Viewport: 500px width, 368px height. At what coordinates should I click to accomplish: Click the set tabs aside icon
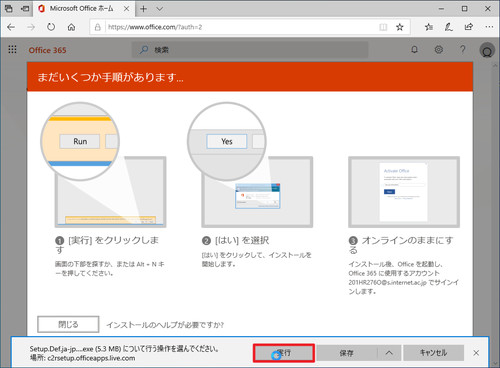(x=25, y=9)
